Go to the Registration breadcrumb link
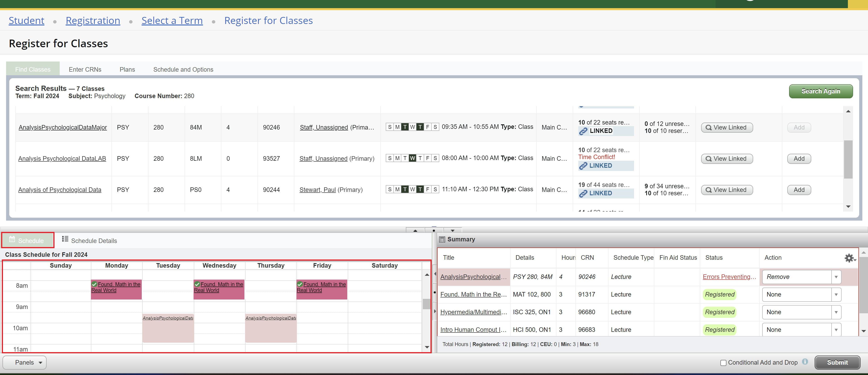868x375 pixels. (x=93, y=21)
